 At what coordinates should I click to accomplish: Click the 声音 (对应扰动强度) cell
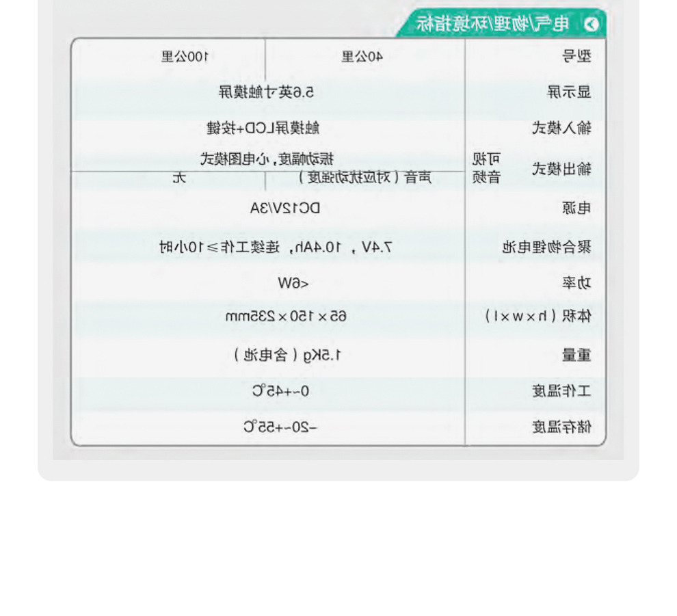[x=364, y=179]
